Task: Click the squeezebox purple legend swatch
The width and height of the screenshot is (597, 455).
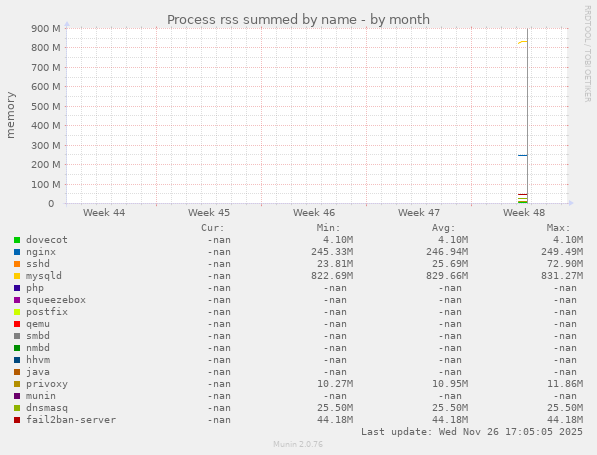Action: 17,300
